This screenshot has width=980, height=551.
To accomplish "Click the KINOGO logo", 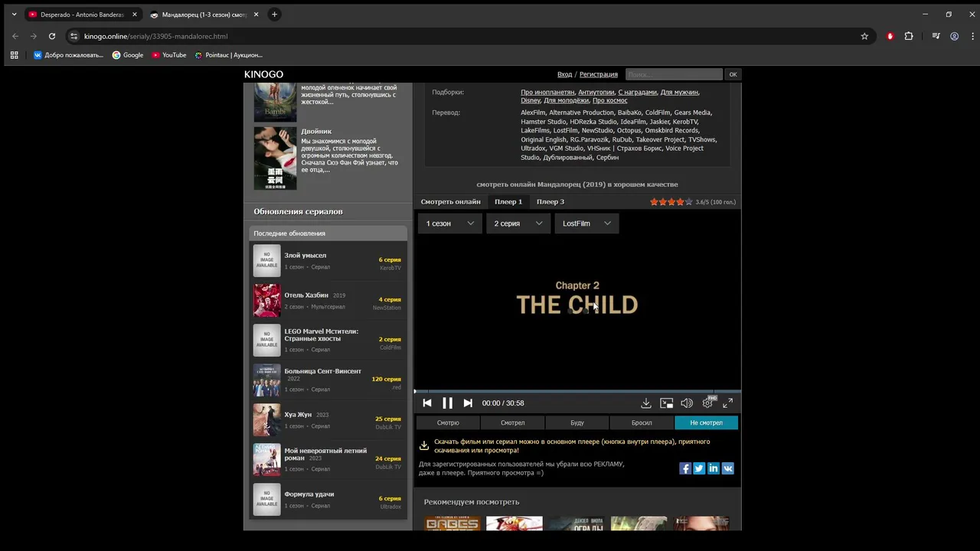I will click(263, 74).
